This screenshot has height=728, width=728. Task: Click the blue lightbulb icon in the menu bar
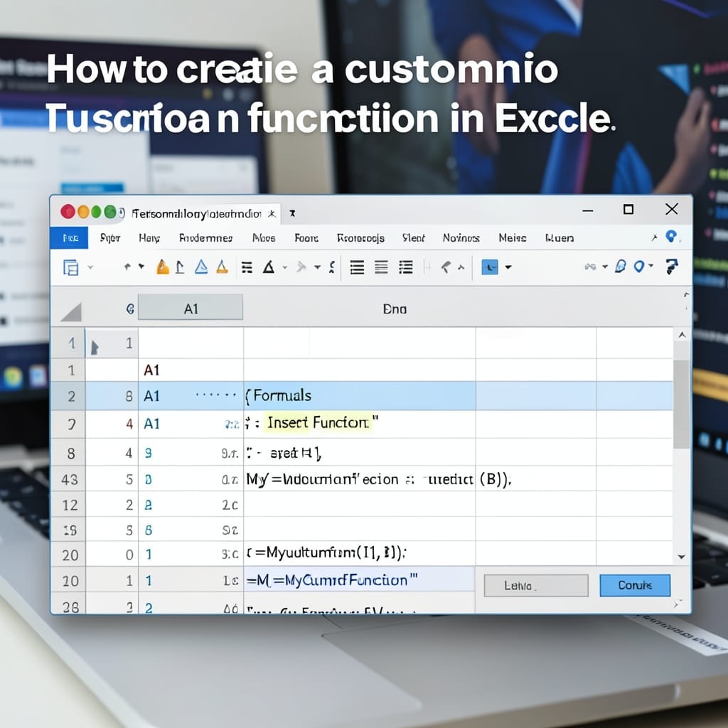(671, 236)
